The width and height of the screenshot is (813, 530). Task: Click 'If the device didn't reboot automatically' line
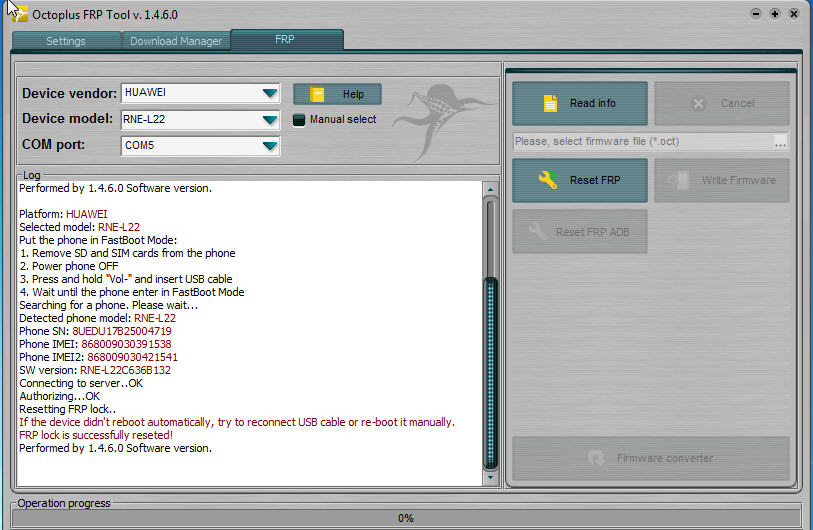pyautogui.click(x=237, y=422)
